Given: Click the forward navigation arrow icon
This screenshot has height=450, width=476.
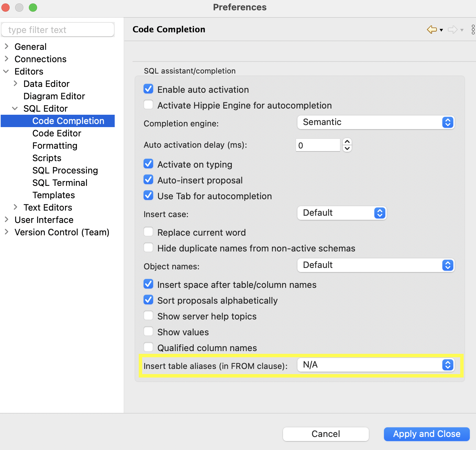Looking at the screenshot, I should click(x=453, y=30).
